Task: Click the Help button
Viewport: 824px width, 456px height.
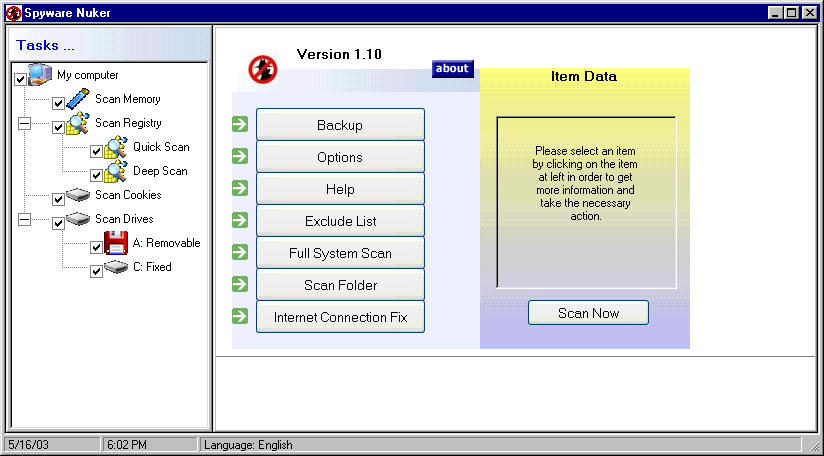Action: coord(340,189)
